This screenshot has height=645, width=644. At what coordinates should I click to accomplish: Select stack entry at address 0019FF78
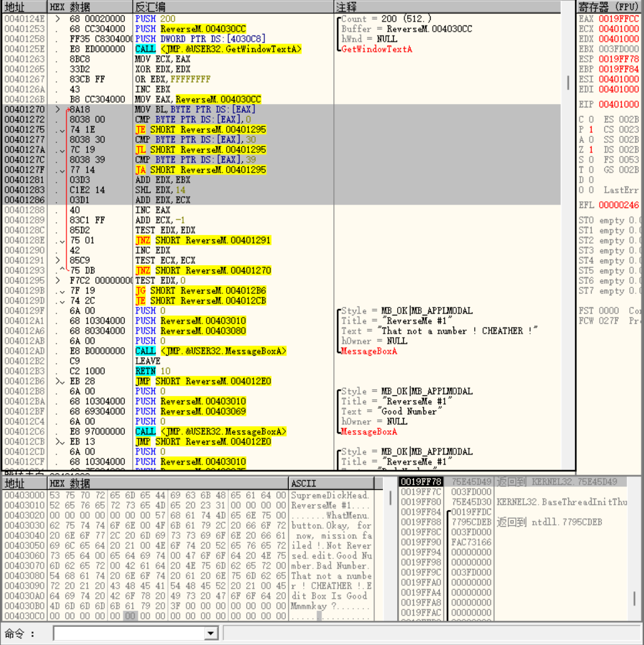click(x=421, y=482)
